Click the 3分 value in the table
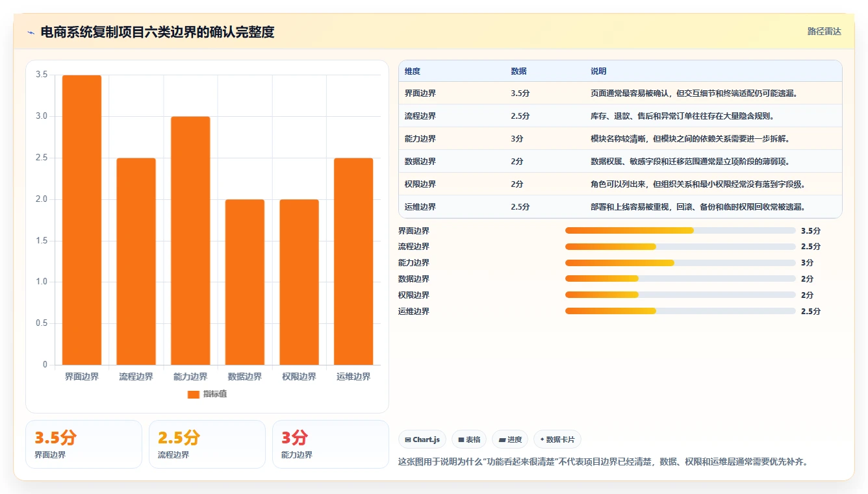This screenshot has height=494, width=868. pos(518,139)
